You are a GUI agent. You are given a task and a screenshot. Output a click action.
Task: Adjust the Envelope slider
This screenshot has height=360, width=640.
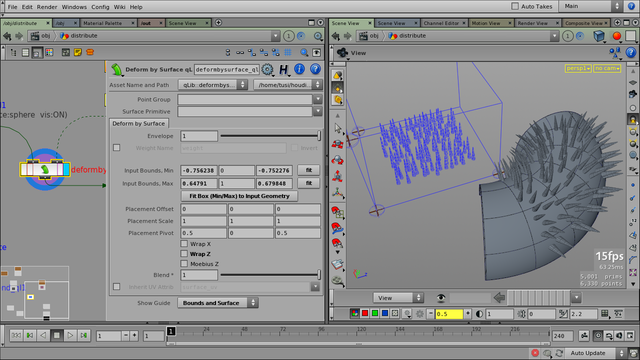(x=270, y=136)
